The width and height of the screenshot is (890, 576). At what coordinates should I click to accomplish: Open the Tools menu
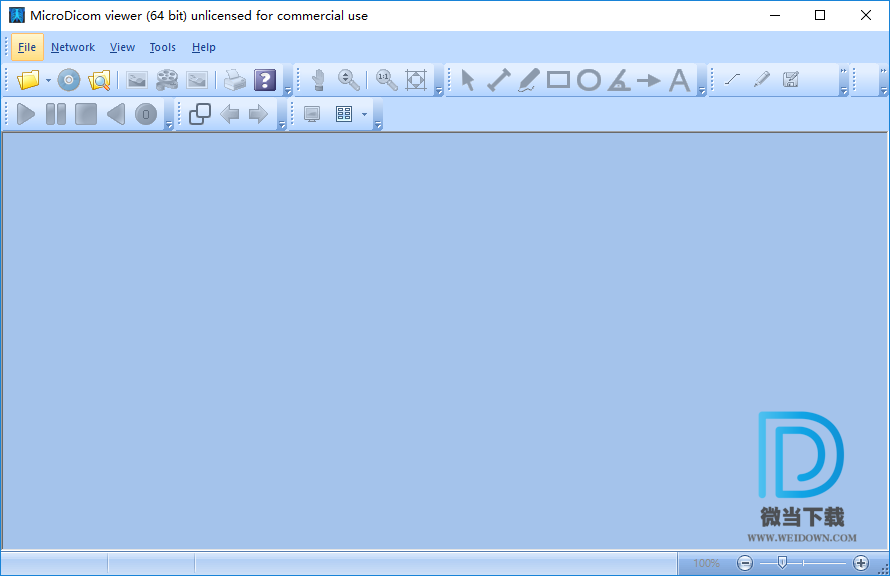[162, 47]
